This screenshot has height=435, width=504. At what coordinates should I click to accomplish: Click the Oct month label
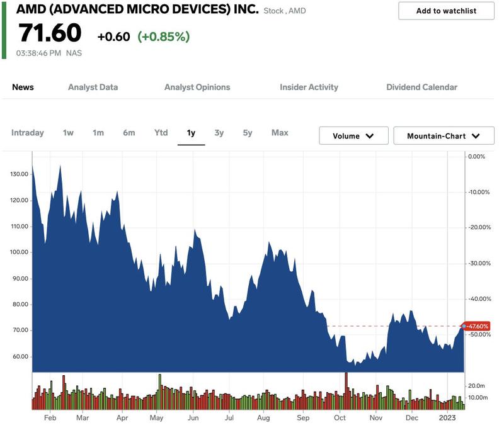pos(340,417)
